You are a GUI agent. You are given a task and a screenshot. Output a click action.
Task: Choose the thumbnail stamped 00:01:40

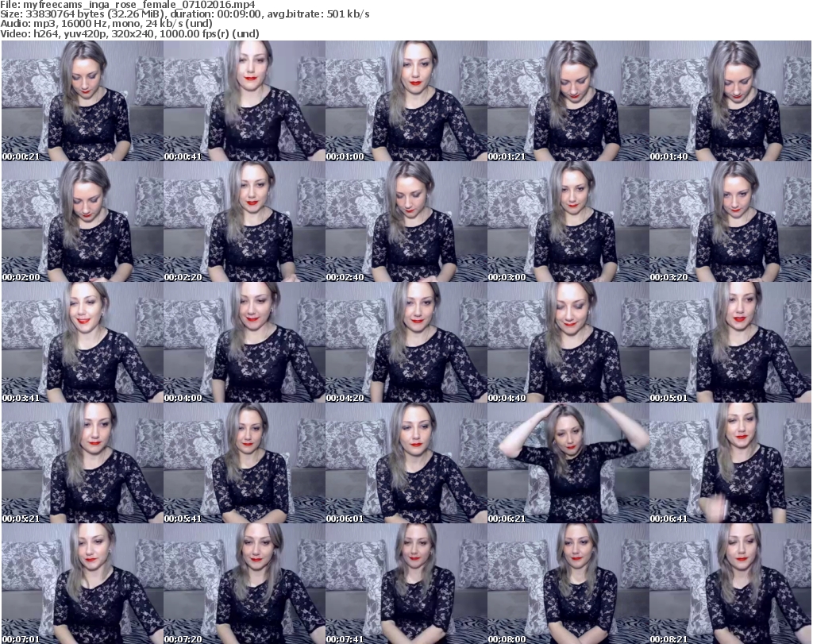coord(730,101)
